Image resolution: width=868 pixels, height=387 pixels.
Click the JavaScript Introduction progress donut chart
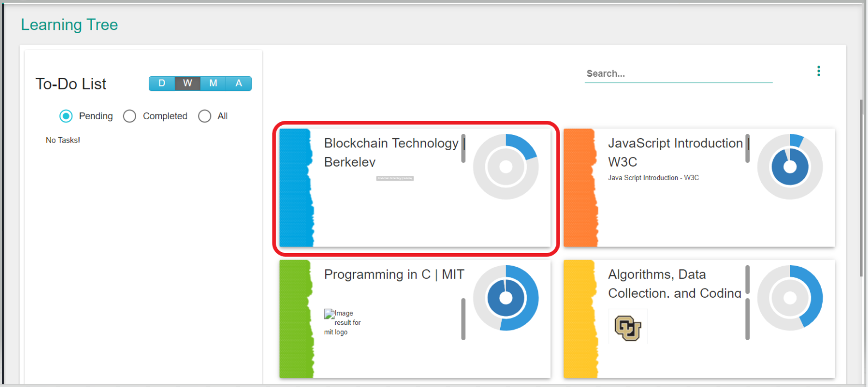[790, 167]
